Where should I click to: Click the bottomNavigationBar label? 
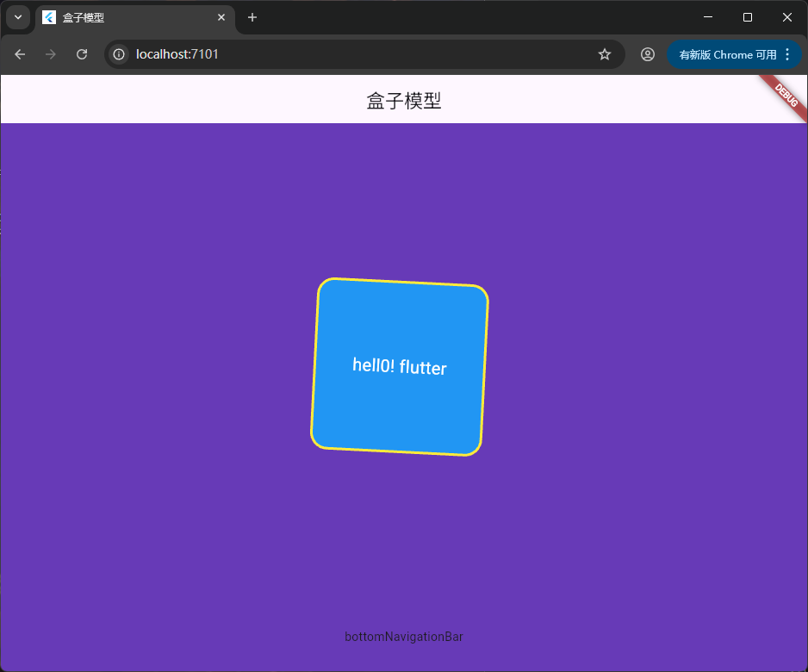404,637
